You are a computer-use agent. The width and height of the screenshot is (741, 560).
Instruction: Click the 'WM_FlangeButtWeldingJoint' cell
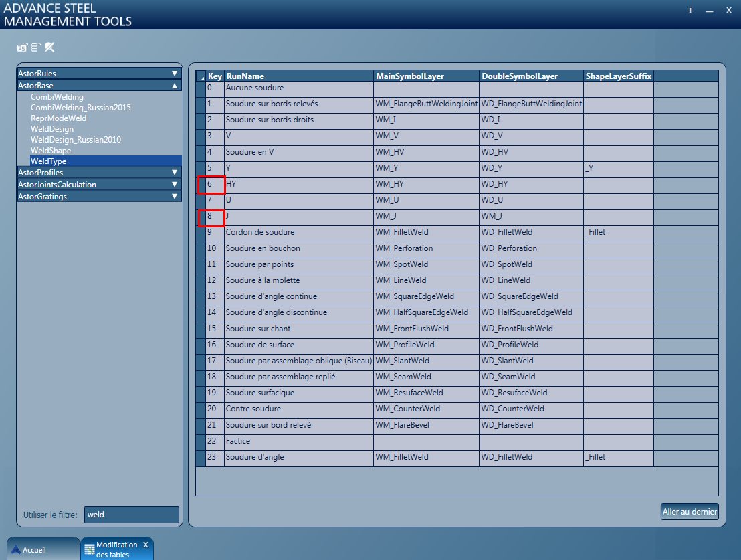pyautogui.click(x=426, y=104)
